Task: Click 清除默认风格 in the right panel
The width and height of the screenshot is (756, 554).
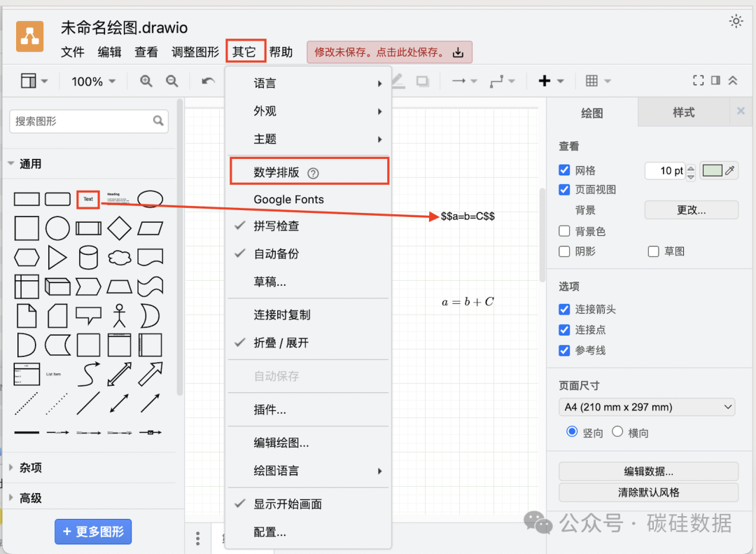Action: pos(647,492)
